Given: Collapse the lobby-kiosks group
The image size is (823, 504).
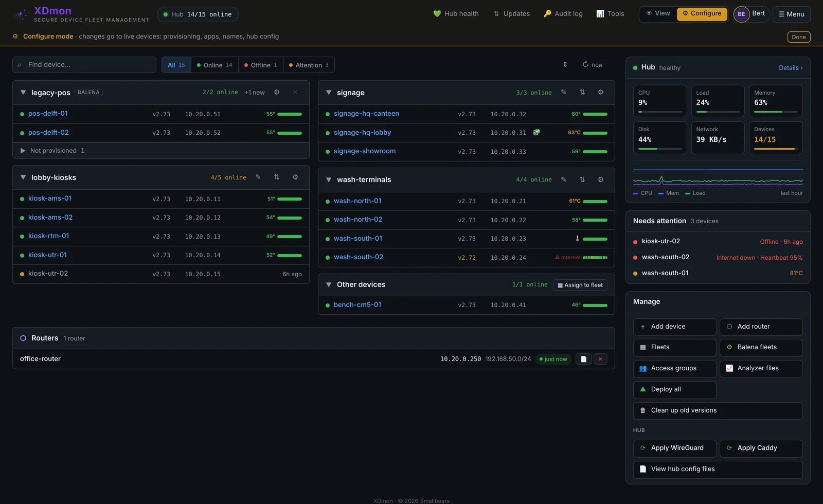Looking at the screenshot, I should point(23,177).
